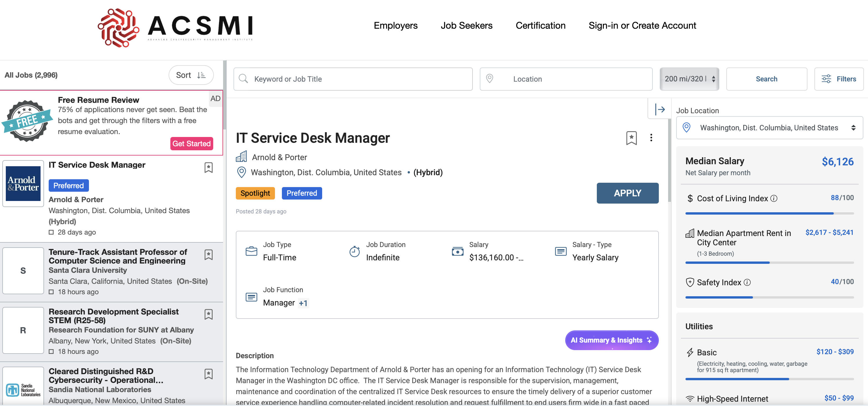
Task: Open the Certification menu
Action: 540,25
